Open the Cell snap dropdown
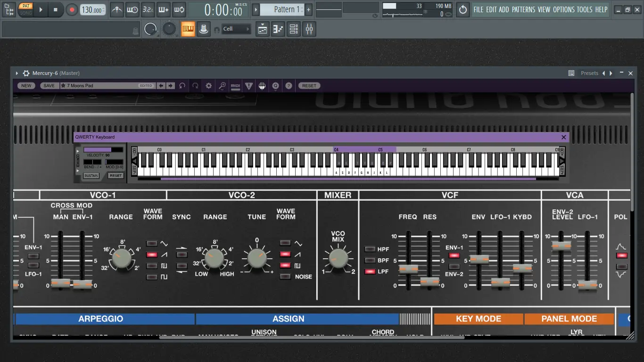644x362 pixels. tap(236, 29)
